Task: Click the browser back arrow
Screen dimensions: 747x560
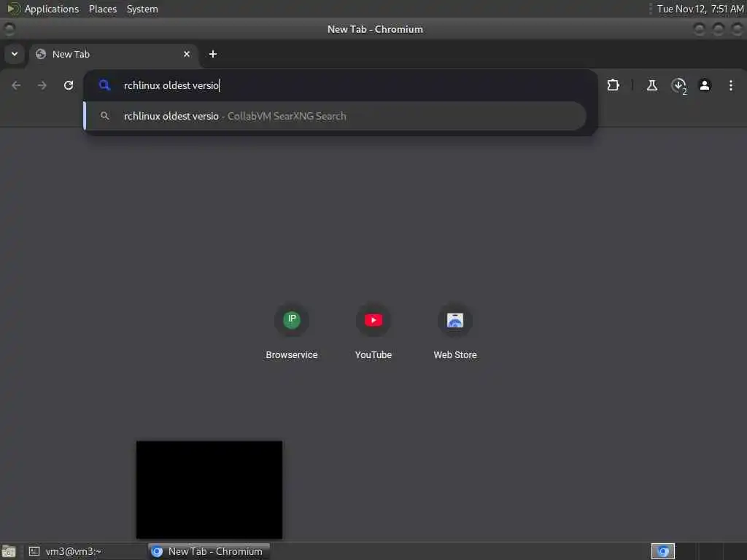Action: coord(16,85)
